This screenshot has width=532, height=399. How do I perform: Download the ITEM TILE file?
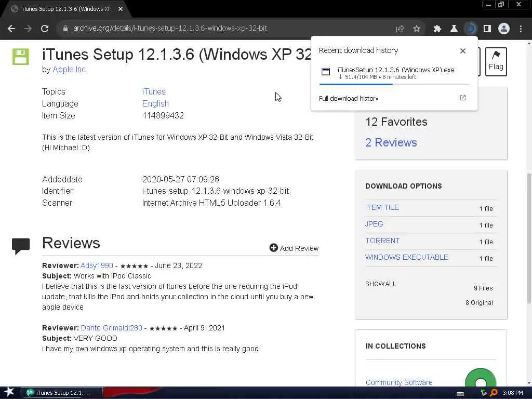382,208
